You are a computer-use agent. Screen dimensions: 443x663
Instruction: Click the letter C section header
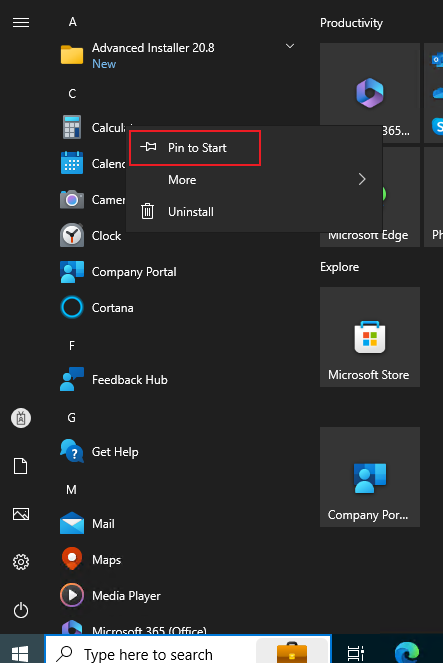pos(72,94)
